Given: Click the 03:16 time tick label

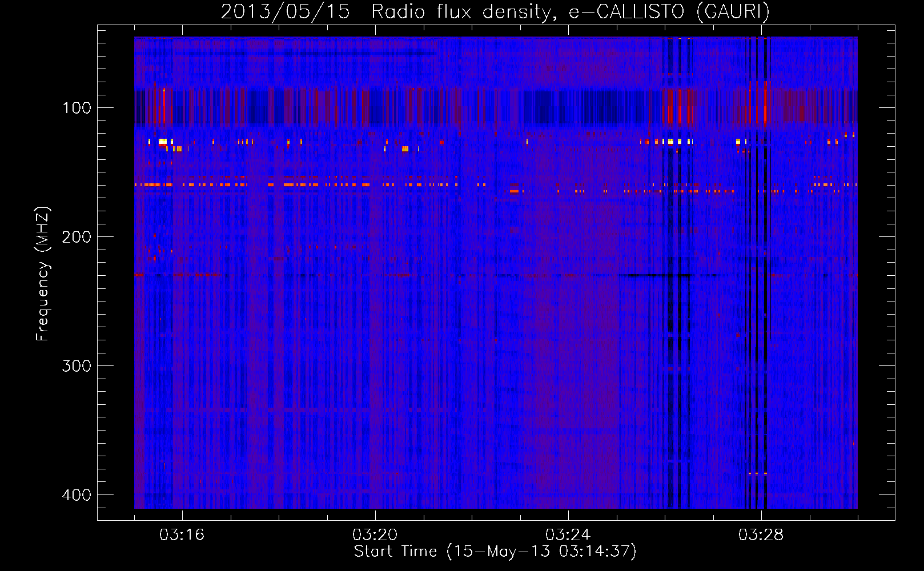Looking at the screenshot, I should click(x=182, y=535).
